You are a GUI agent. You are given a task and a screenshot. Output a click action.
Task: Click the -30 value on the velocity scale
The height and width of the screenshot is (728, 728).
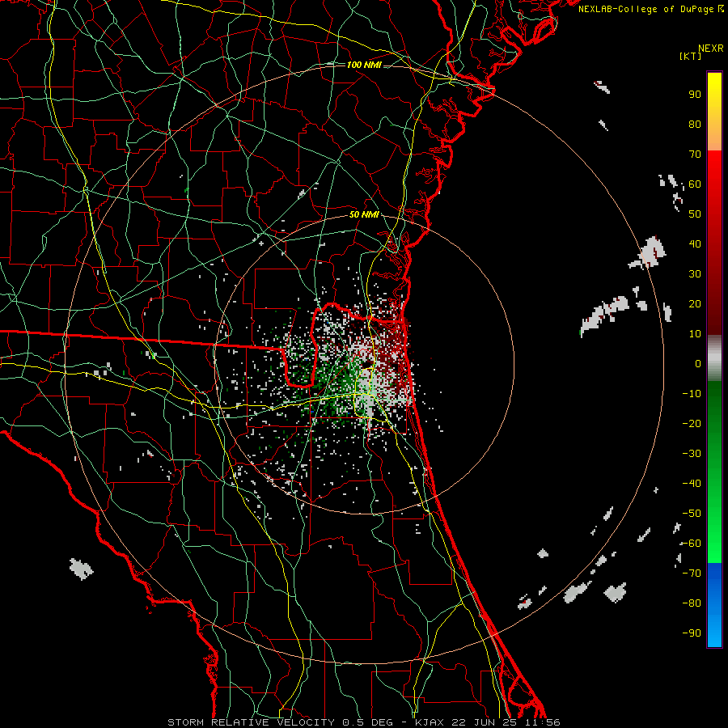(x=692, y=454)
